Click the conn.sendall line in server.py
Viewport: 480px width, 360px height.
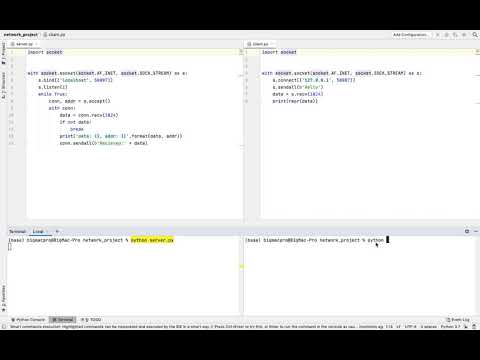pyautogui.click(x=104, y=143)
